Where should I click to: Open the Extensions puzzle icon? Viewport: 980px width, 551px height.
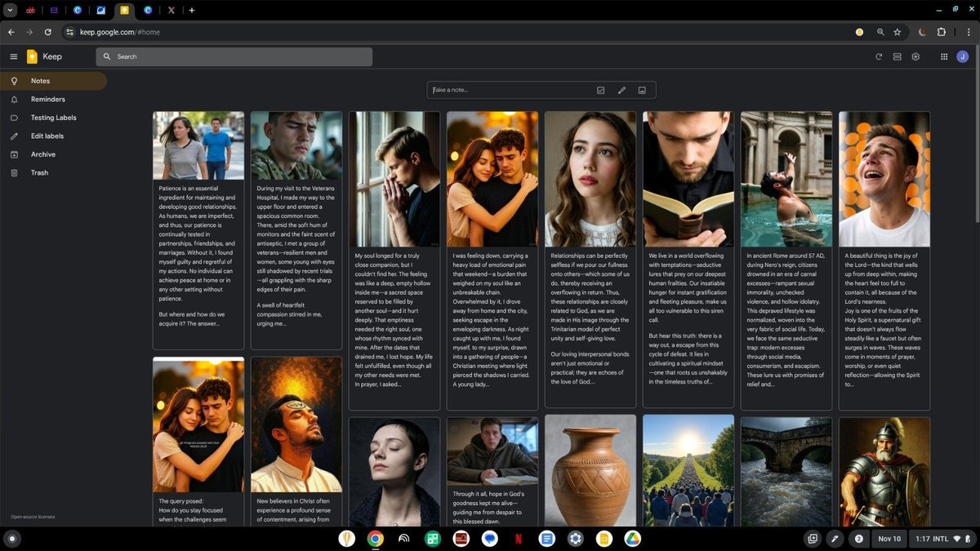click(x=942, y=32)
